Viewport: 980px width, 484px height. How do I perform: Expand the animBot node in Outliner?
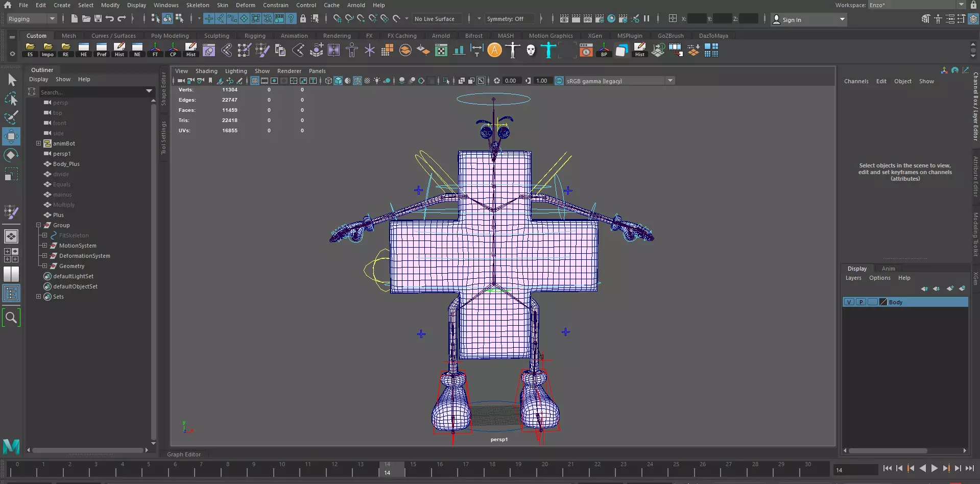[38, 143]
